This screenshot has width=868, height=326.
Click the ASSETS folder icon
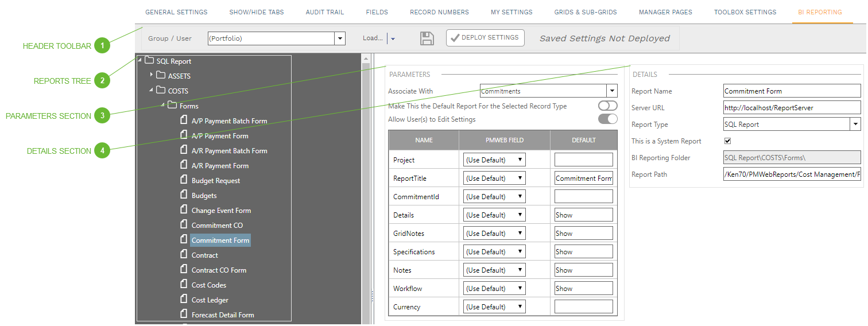point(161,75)
